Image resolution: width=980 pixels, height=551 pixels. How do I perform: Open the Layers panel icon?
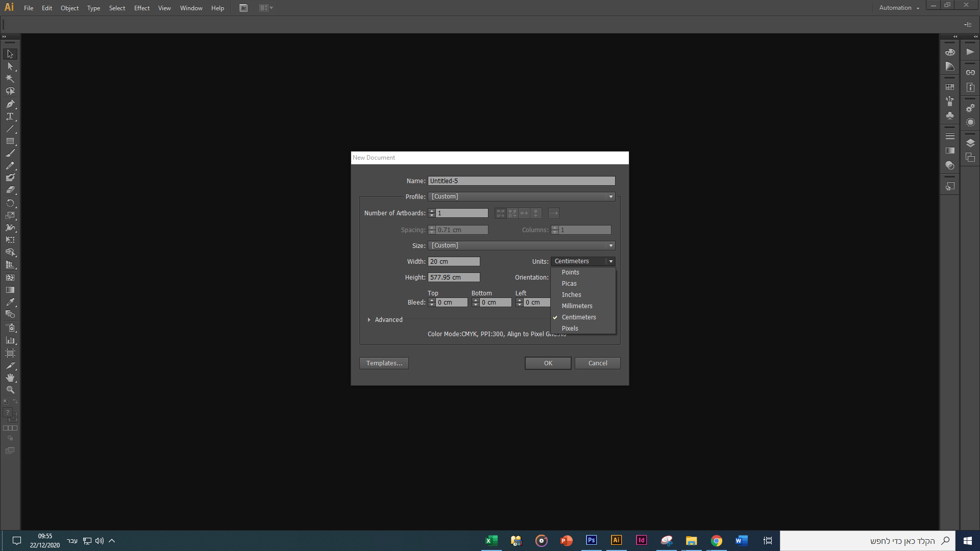tap(970, 143)
